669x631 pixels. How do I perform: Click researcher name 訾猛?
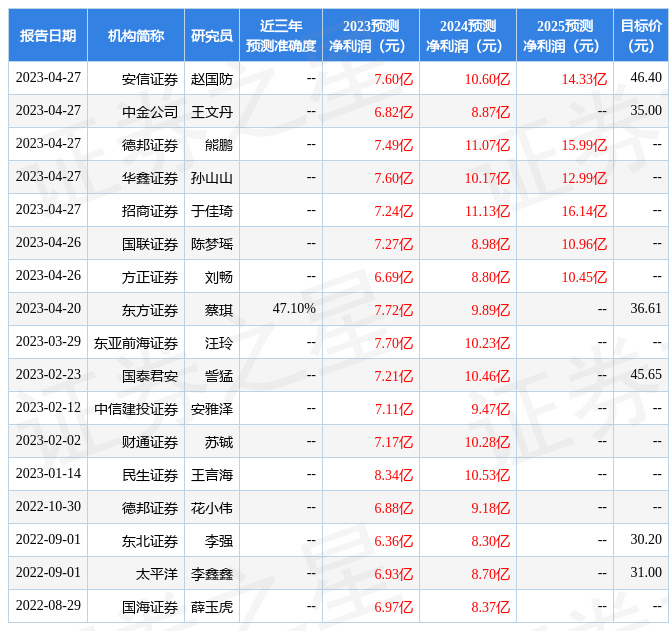[219, 376]
